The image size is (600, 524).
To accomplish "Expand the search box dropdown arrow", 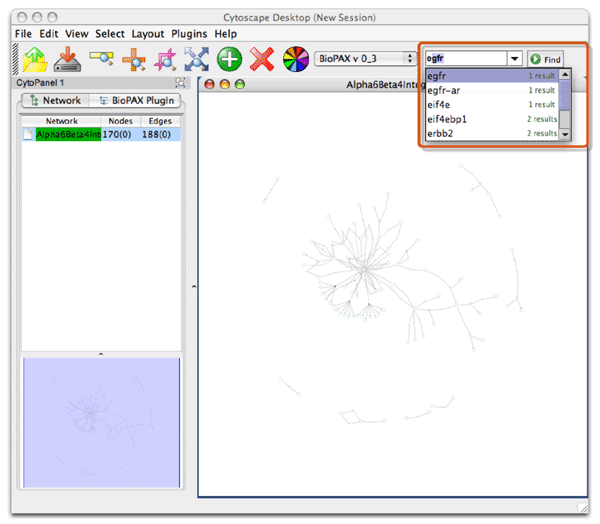I will [514, 59].
